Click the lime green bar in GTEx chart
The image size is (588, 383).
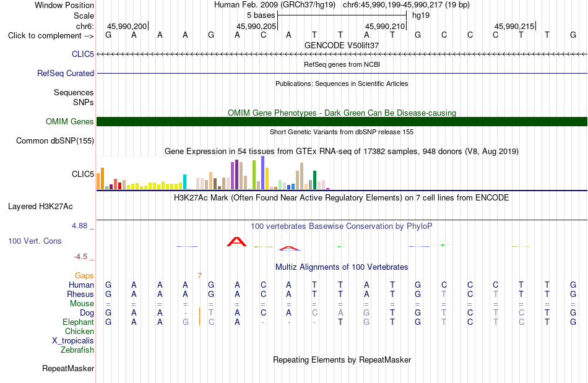[x=254, y=175]
